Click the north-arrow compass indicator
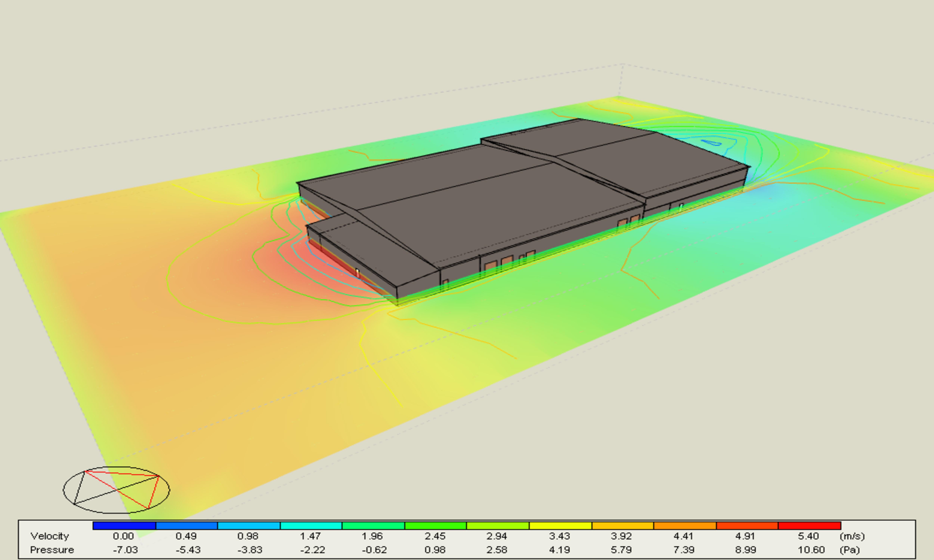934x560 pixels. click(x=116, y=490)
